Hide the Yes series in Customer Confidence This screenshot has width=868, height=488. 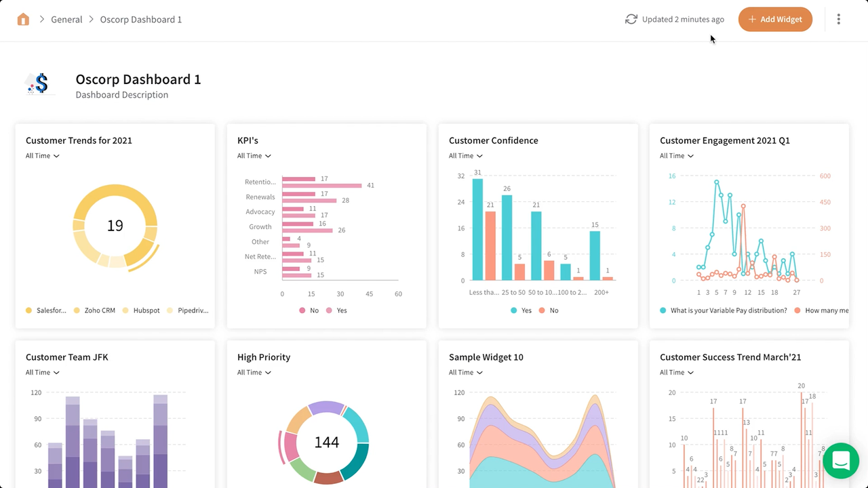[x=521, y=310]
